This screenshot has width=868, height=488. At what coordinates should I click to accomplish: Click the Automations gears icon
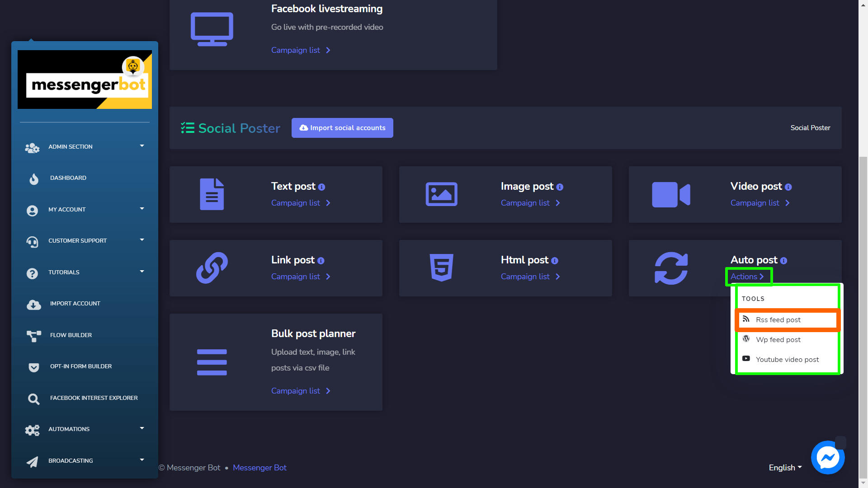pyautogui.click(x=32, y=430)
